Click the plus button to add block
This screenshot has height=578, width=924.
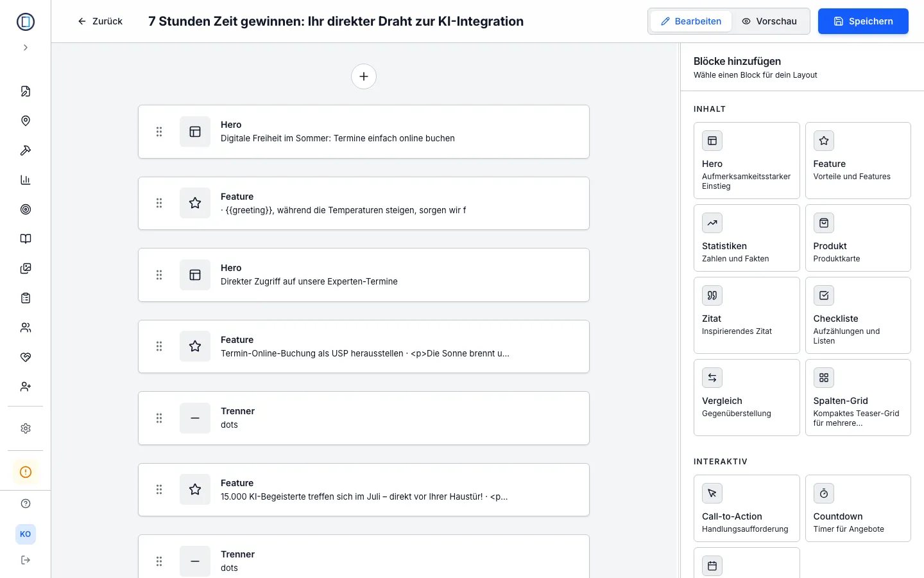[364, 76]
